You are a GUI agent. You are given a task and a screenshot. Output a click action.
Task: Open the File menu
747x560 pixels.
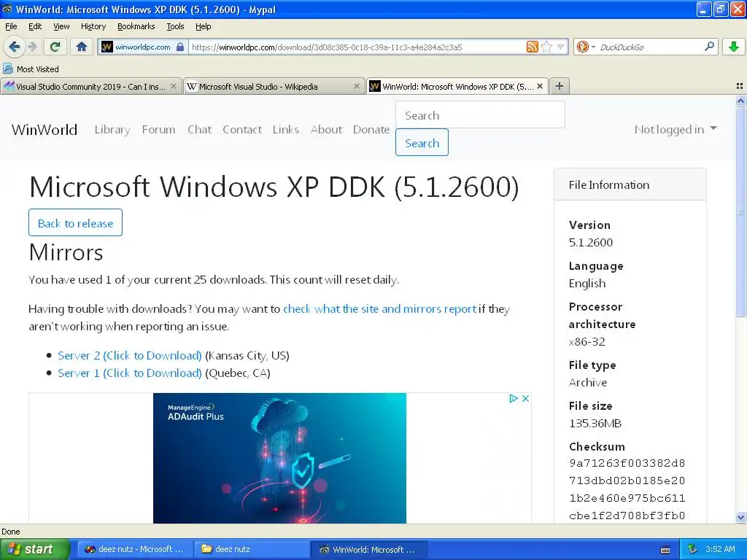tap(11, 26)
